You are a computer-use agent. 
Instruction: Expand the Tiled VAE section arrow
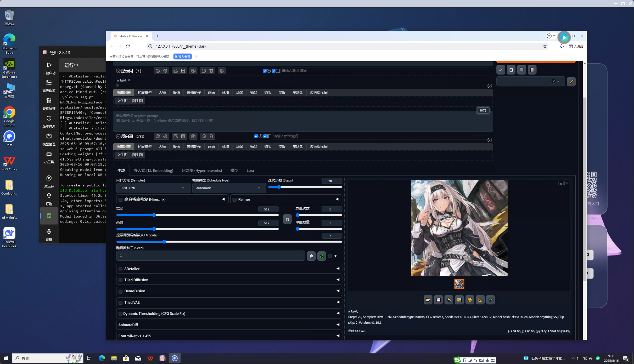pyautogui.click(x=338, y=302)
